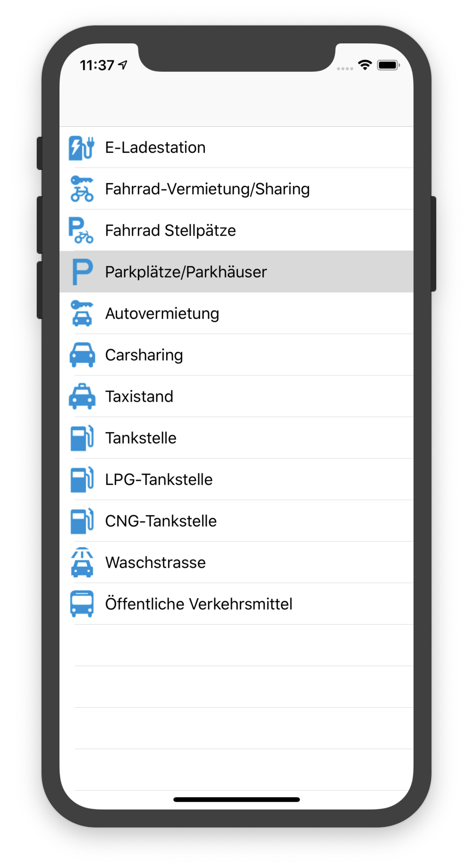Click the E-Ladestation charging plug icon
Image resolution: width=473 pixels, height=868 pixels.
click(x=82, y=148)
